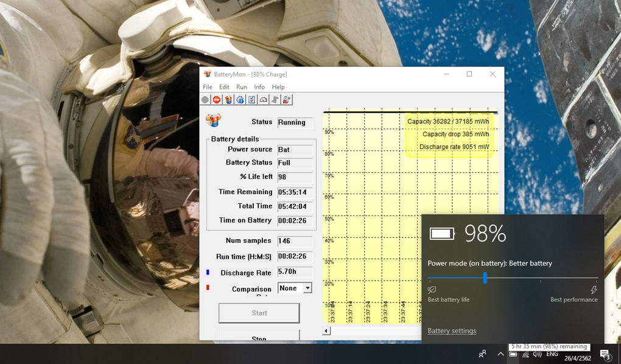Open the Battery settings link
This screenshot has height=364, width=621.
click(452, 331)
